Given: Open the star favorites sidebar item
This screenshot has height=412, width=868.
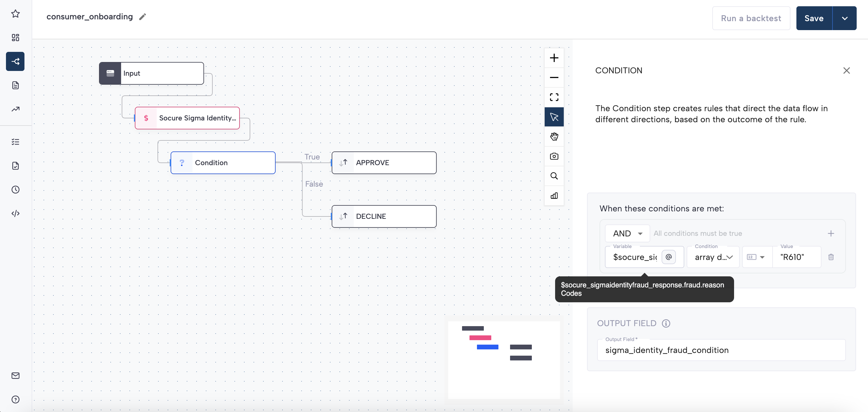Looking at the screenshot, I should (x=16, y=14).
